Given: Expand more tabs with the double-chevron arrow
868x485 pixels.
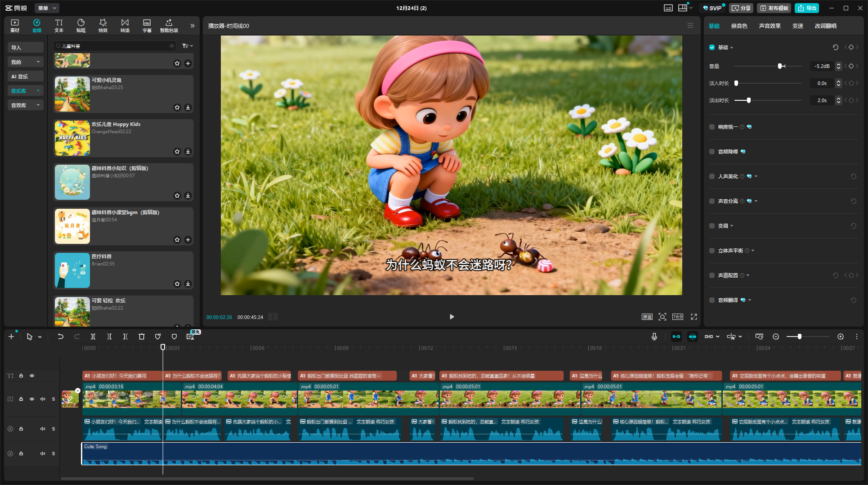Looking at the screenshot, I should (x=192, y=26).
